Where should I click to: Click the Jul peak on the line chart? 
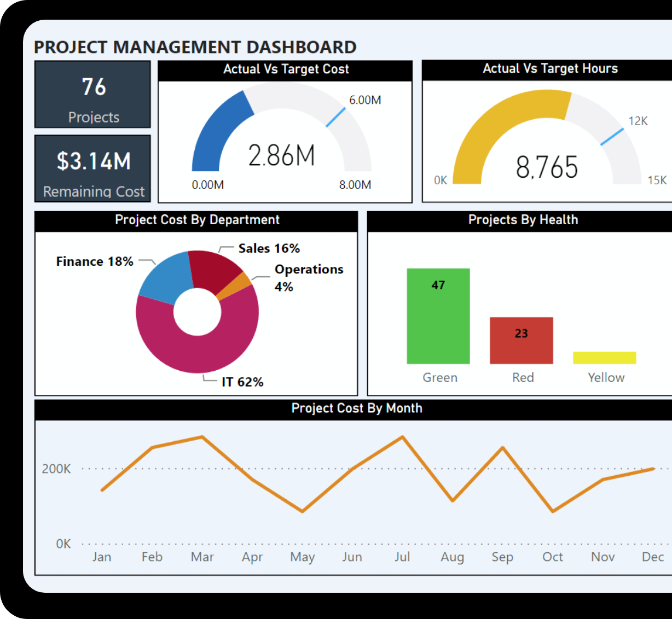pos(403,437)
